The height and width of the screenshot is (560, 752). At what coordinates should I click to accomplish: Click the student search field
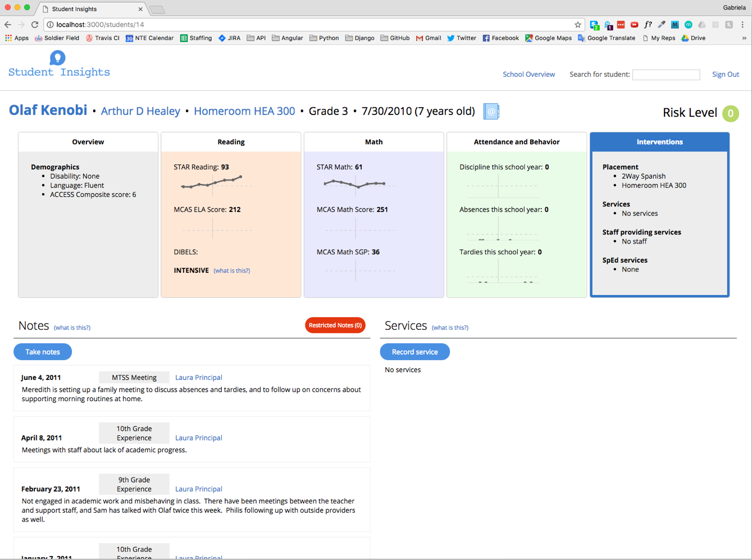pyautogui.click(x=666, y=74)
